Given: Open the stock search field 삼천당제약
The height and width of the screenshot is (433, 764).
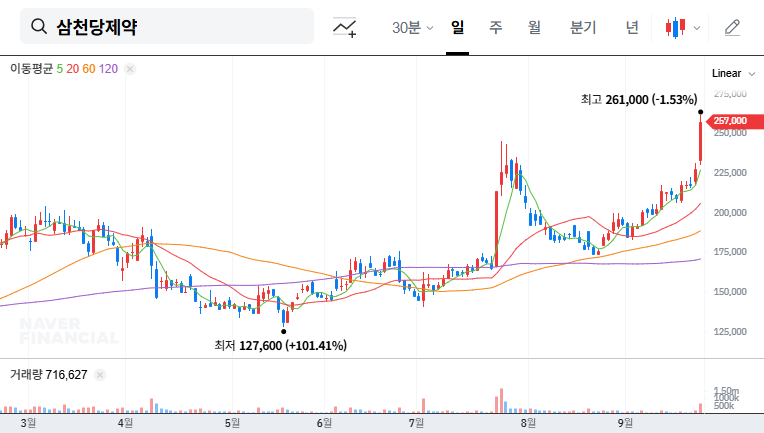Looking at the screenshot, I should [x=167, y=26].
